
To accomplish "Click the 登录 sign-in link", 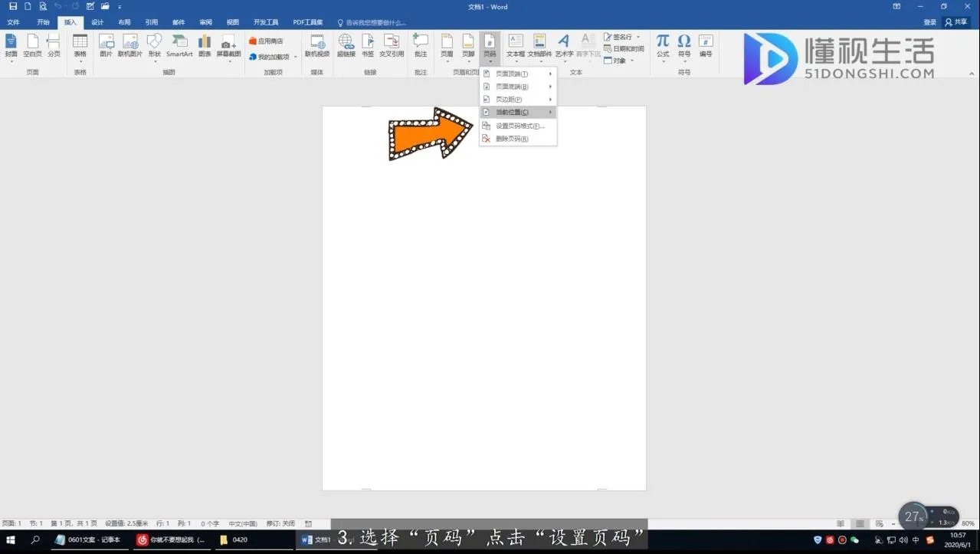I will pyautogui.click(x=929, y=22).
